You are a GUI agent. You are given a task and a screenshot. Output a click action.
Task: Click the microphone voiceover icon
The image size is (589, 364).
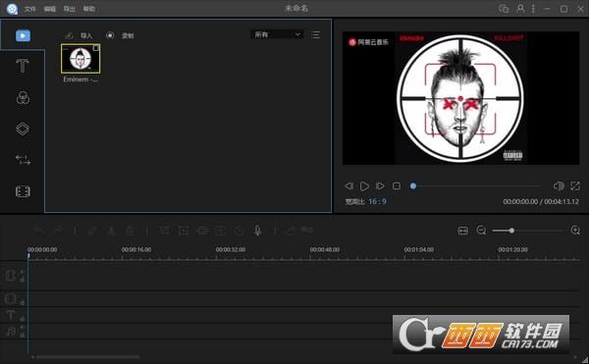pyautogui.click(x=257, y=231)
